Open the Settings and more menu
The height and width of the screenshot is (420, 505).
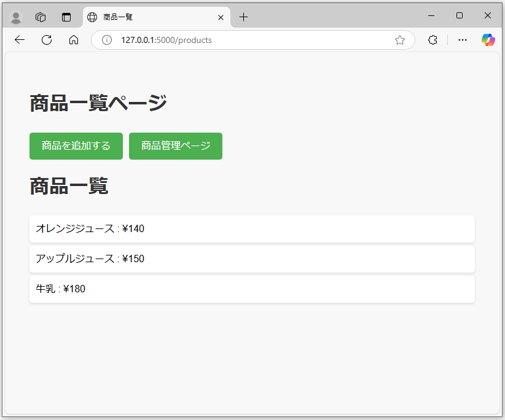[x=463, y=40]
